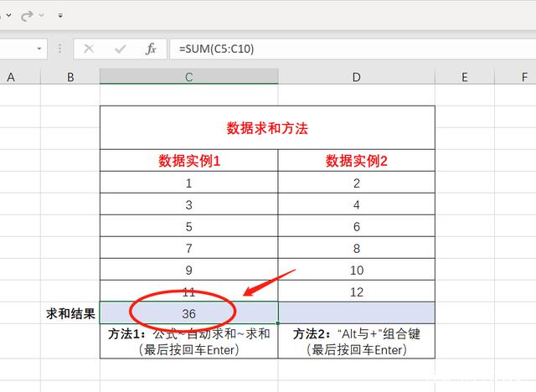Open the Redo history dropdown arrow
The height and width of the screenshot is (392, 536).
point(41,15)
